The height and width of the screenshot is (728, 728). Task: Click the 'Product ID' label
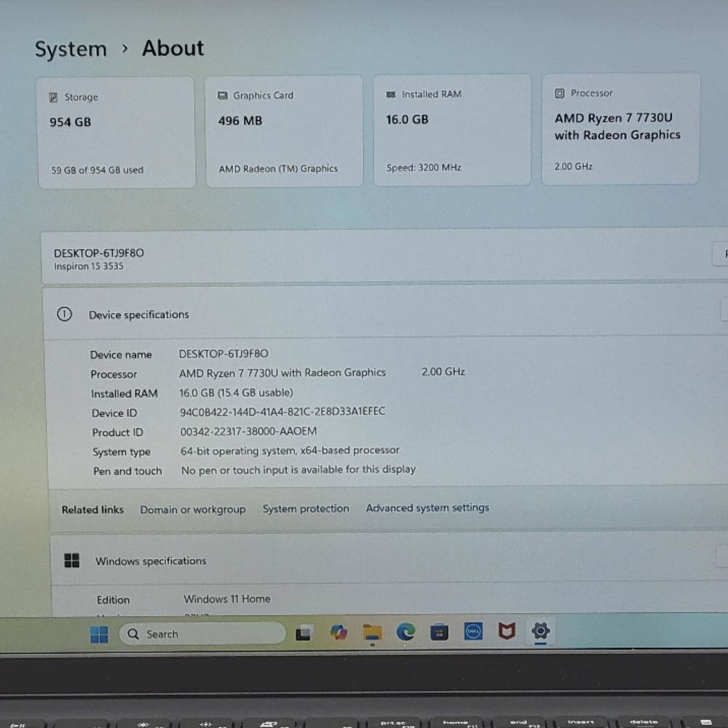point(117,432)
